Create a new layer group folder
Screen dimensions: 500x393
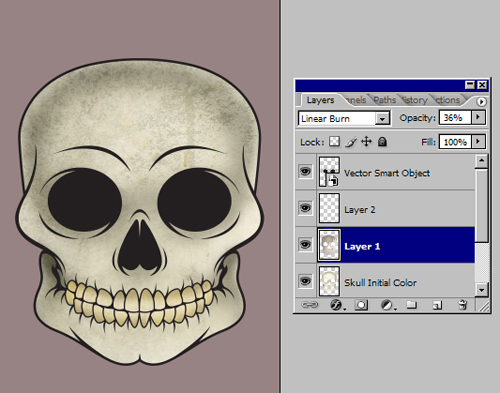[x=412, y=305]
